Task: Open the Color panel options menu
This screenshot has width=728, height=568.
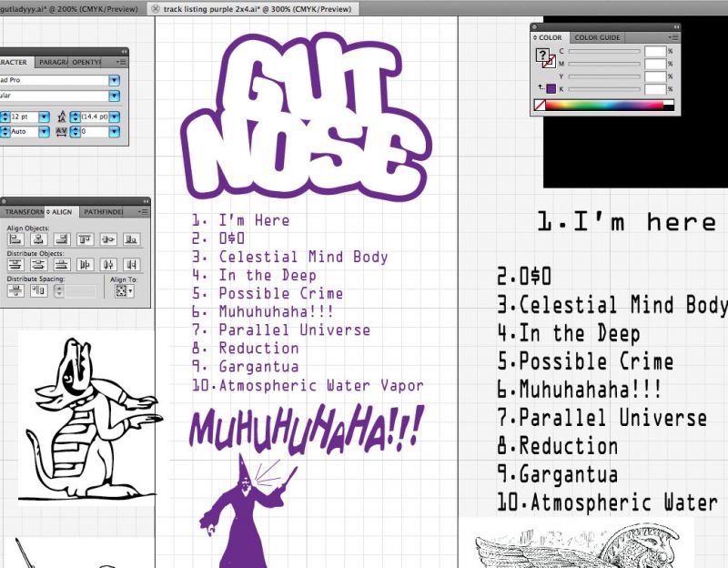Action: point(673,37)
